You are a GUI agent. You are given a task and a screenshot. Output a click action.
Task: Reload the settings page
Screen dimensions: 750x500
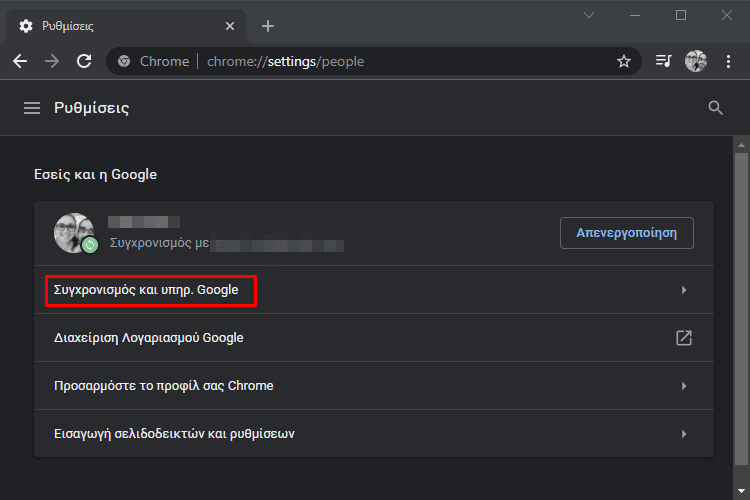tap(84, 61)
